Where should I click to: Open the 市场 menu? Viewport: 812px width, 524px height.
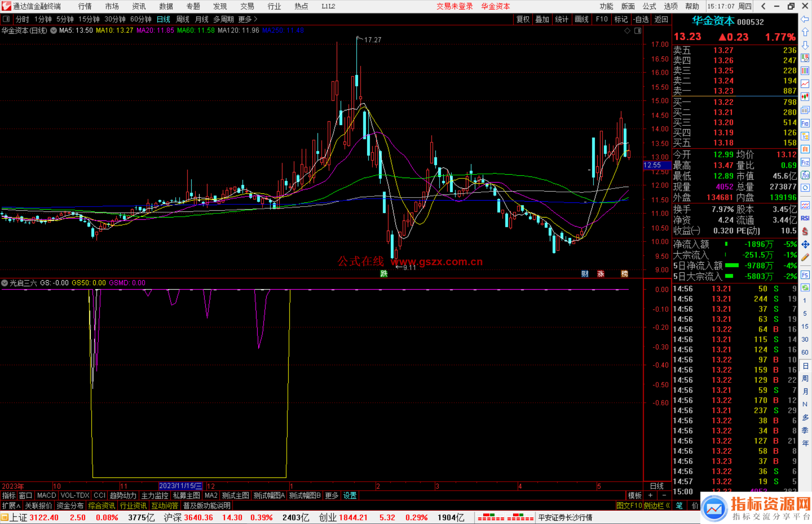pyautogui.click(x=112, y=6)
